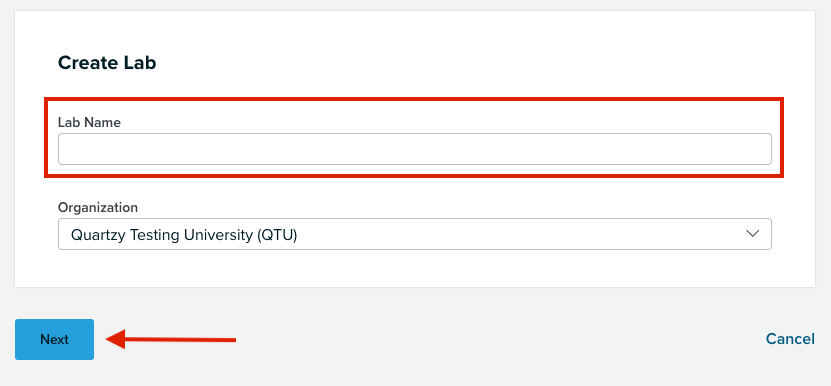This screenshot has width=831, height=386.
Task: Choose the Organization combo box
Action: click(414, 234)
